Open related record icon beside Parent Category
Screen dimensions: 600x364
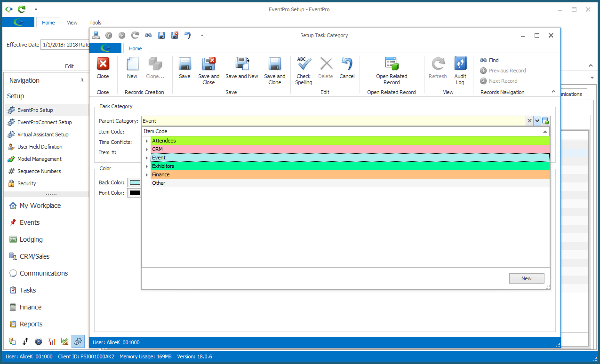[x=545, y=121]
